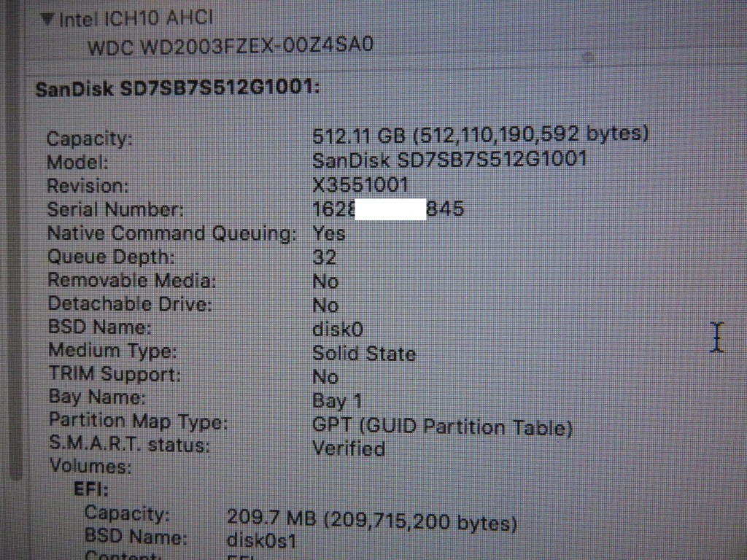Click the Detachable Drive label
The width and height of the screenshot is (747, 560).
(x=130, y=304)
